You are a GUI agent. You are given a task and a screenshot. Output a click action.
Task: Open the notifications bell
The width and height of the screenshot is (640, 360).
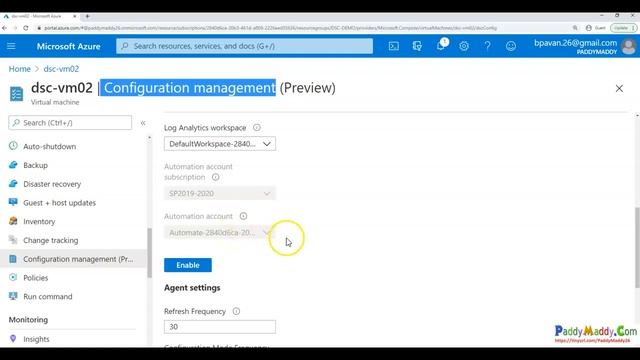(441, 46)
